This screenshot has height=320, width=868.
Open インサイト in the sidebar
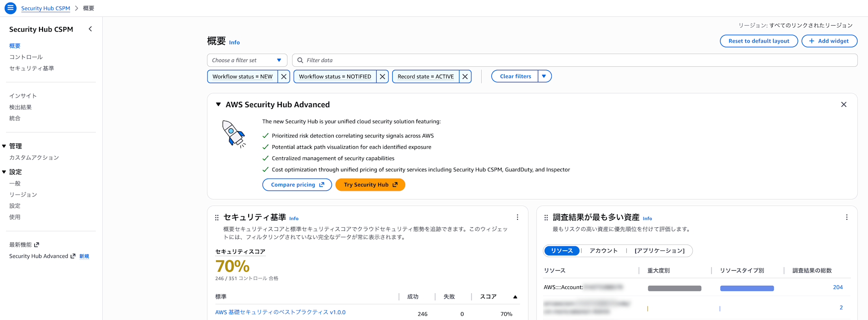pos(23,96)
